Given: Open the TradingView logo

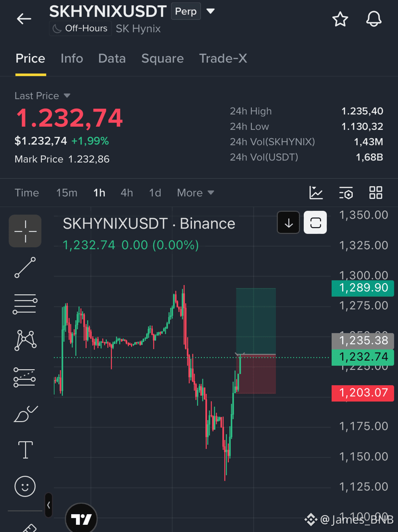Looking at the screenshot, I should 81,518.
